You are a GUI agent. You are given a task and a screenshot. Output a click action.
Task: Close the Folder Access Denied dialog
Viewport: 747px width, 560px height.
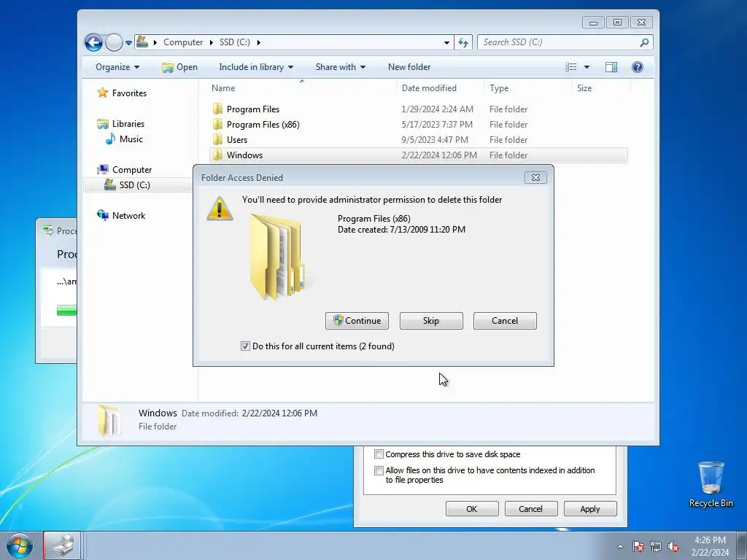point(535,178)
